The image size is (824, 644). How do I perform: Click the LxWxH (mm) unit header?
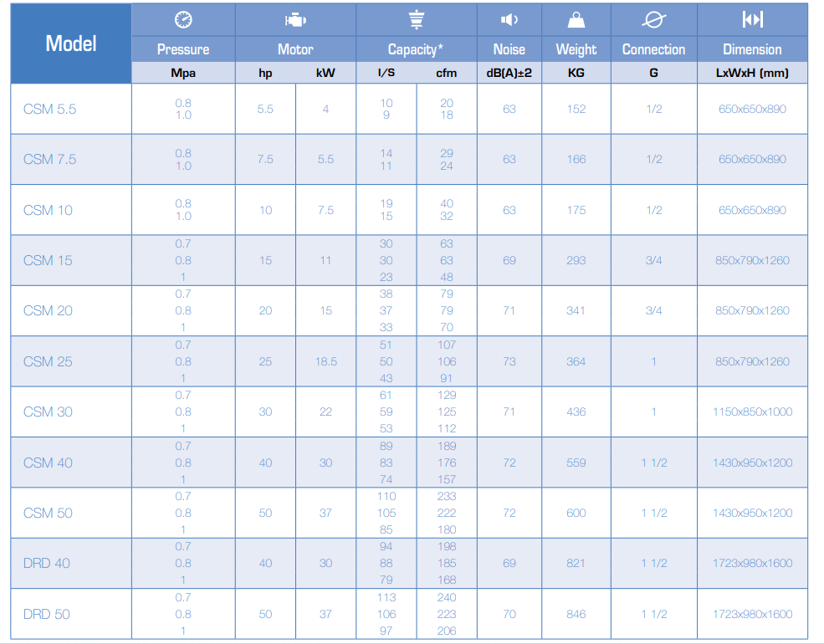753,73
